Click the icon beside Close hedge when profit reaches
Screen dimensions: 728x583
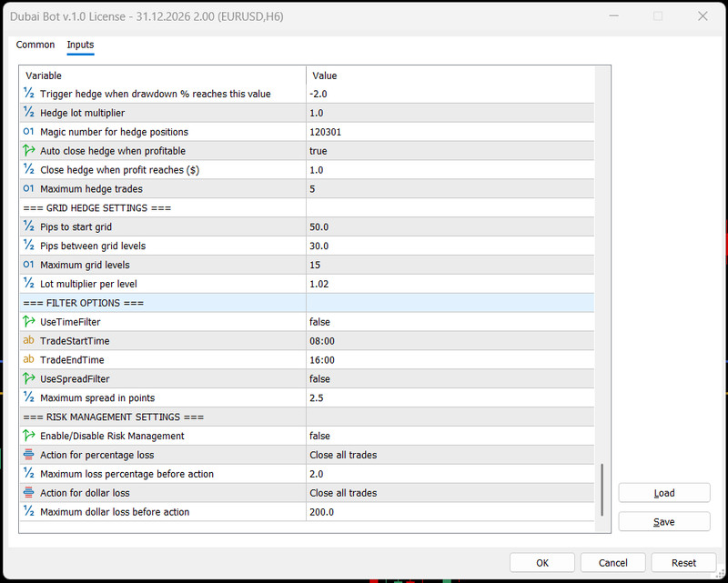29,169
